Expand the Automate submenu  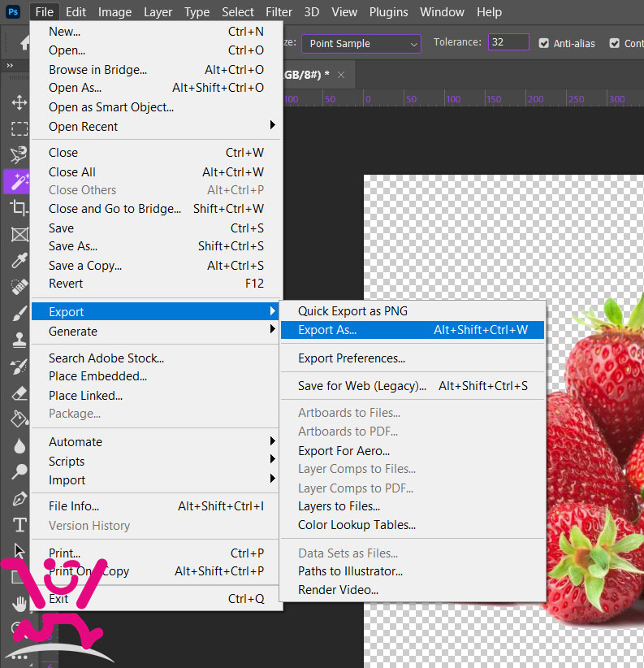156,442
